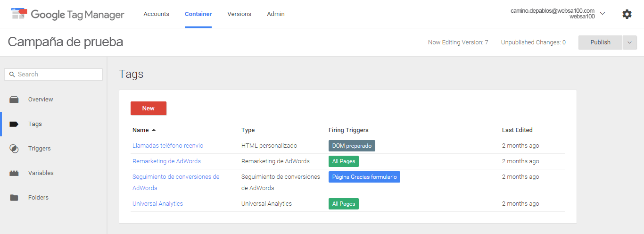Image resolution: width=644 pixels, height=234 pixels.
Task: Click the Overview icon in the sidebar
Action: tap(14, 100)
